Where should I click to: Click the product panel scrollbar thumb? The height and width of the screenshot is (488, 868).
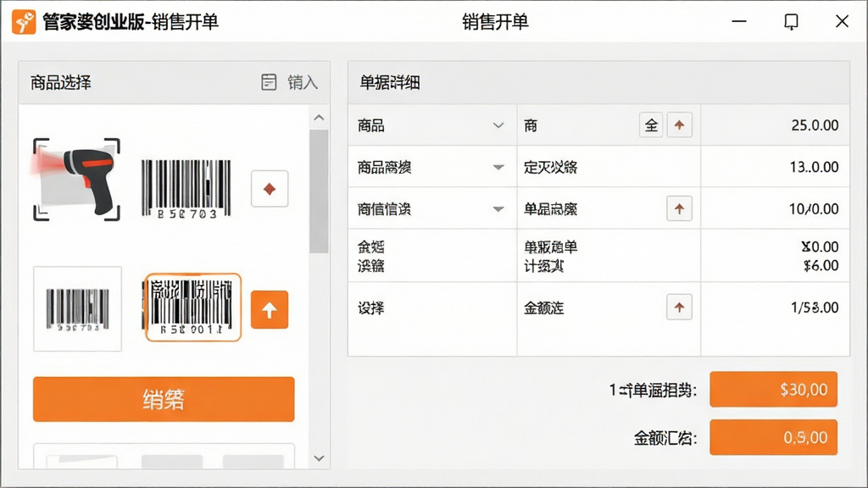319,191
